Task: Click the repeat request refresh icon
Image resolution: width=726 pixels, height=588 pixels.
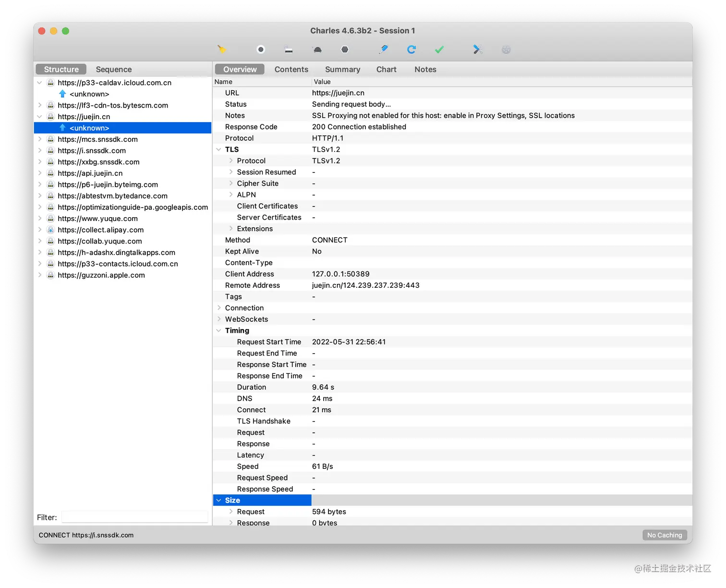Action: coord(411,49)
